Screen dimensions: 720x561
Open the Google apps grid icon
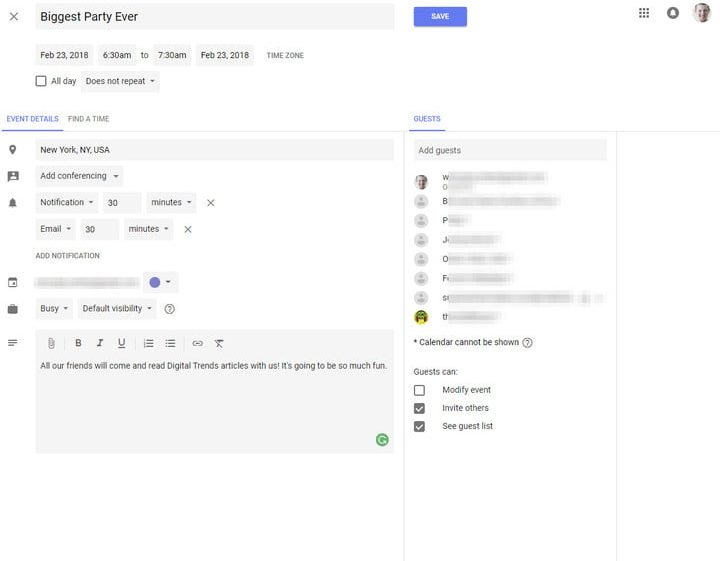click(644, 13)
